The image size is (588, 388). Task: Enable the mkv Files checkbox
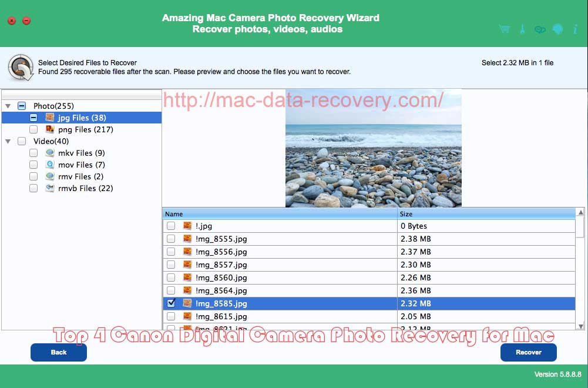pos(33,153)
